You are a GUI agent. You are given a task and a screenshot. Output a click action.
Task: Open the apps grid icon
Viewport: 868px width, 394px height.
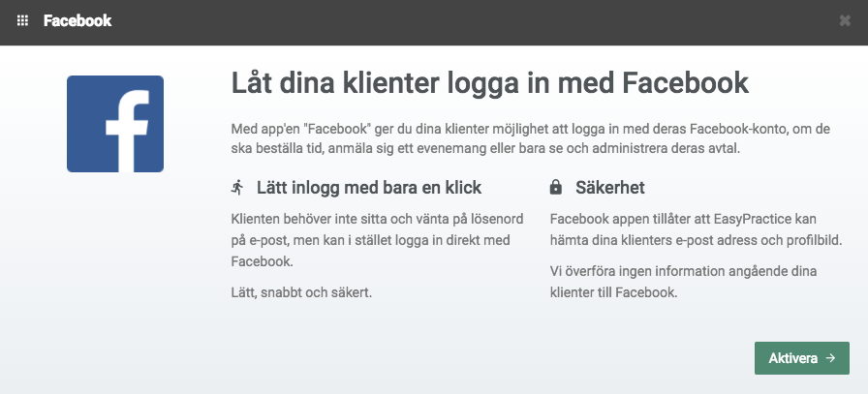(22, 21)
